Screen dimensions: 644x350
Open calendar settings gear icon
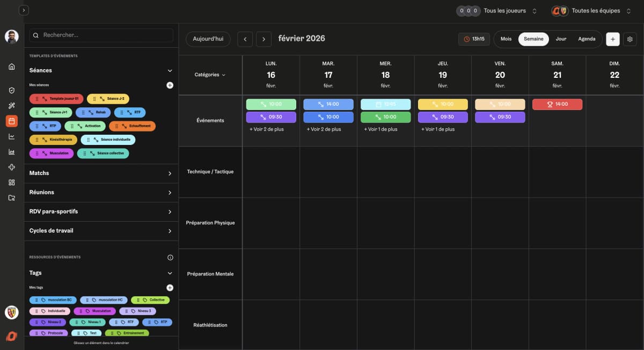[x=630, y=39]
